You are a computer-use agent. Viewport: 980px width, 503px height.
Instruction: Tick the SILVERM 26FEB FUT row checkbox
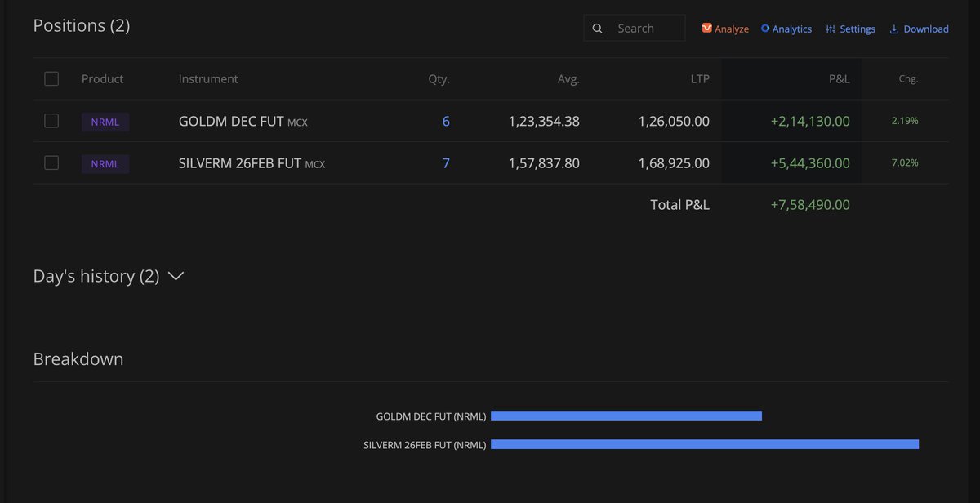[51, 162]
